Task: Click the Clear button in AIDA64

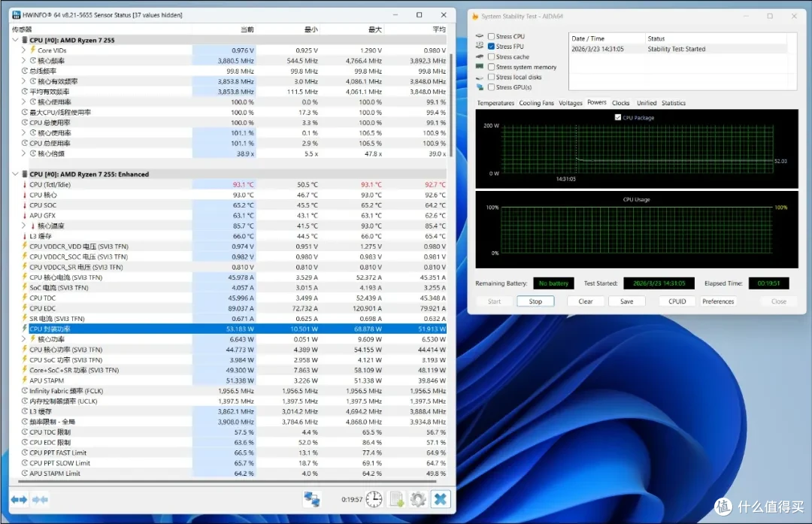Action: [585, 301]
